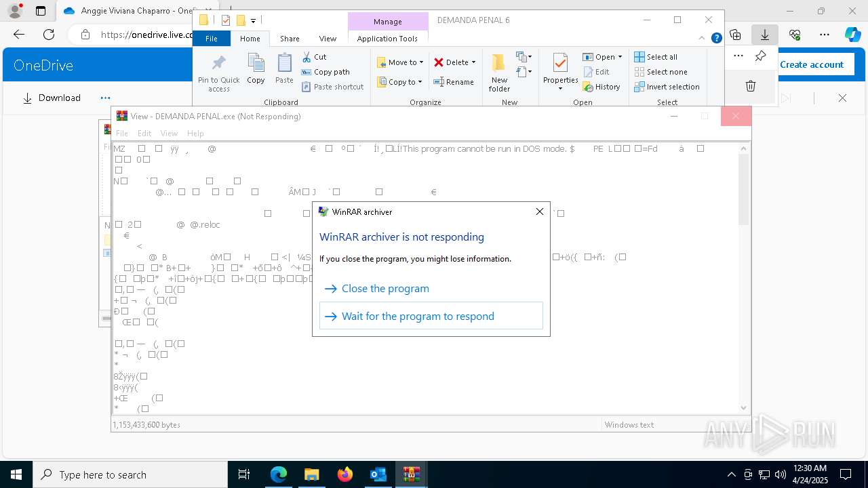
Task: Click Select all in ribbon
Action: click(656, 57)
